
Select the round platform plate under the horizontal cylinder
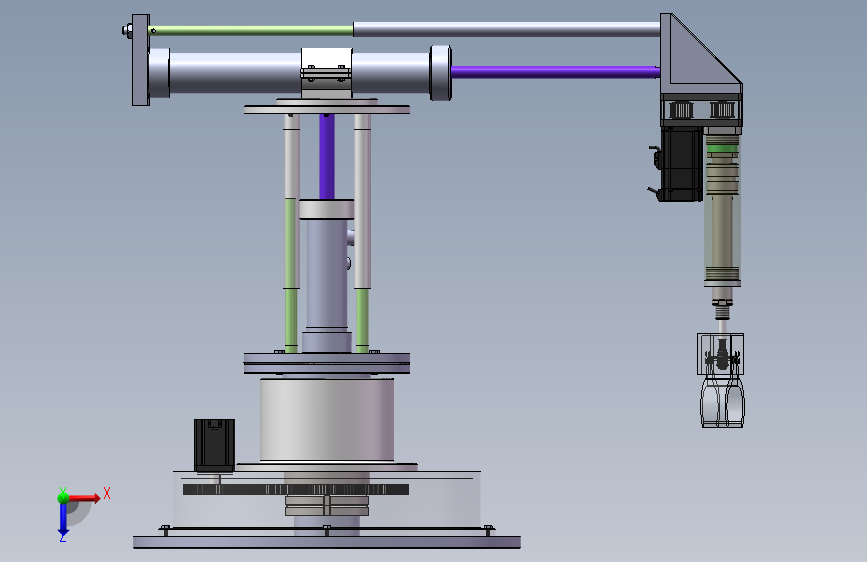(327, 109)
